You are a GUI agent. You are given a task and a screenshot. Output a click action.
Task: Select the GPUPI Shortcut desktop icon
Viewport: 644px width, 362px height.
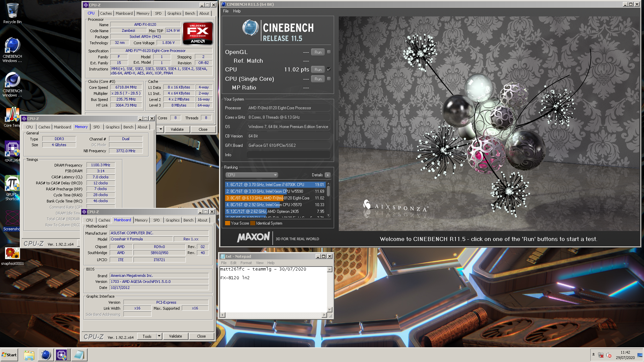pos(12,188)
